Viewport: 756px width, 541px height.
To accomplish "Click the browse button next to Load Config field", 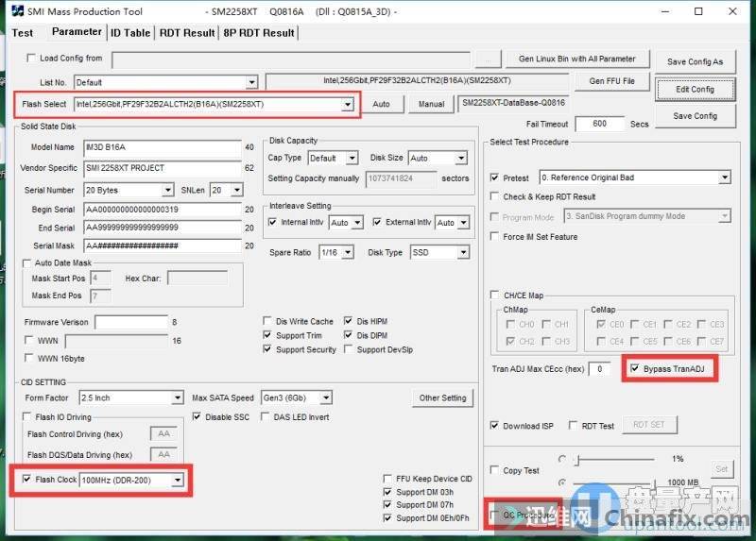I will point(488,60).
